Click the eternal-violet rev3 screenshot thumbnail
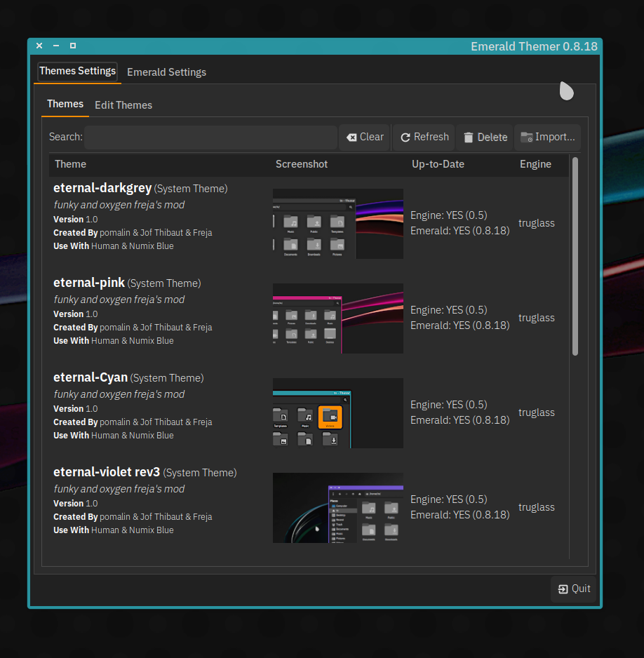The image size is (644, 658). coord(337,508)
